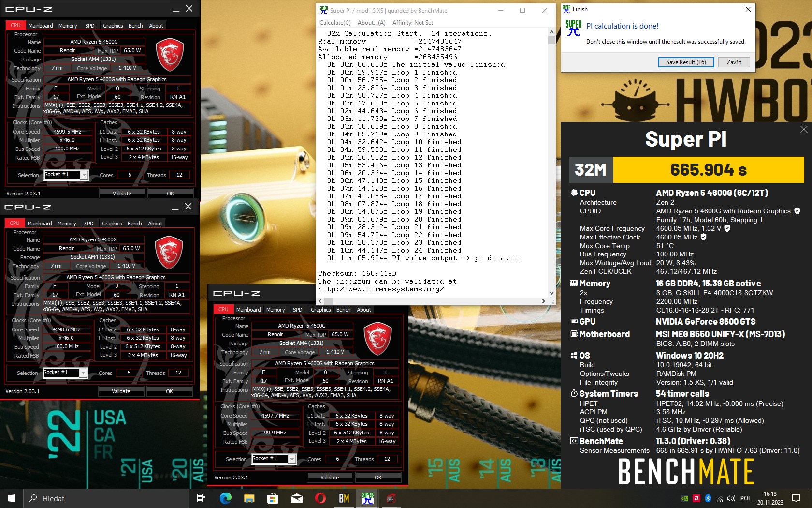This screenshot has height=508, width=812.
Task: Open the taskbar clock and calendar
Action: 770,498
